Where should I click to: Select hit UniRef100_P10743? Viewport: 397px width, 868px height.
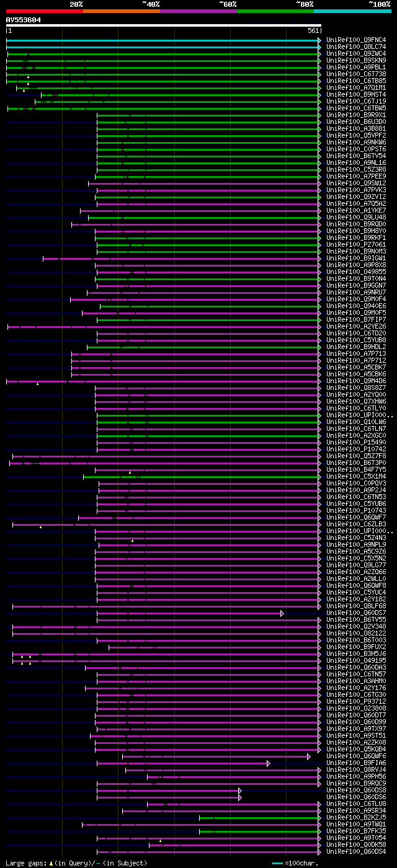coord(356,511)
